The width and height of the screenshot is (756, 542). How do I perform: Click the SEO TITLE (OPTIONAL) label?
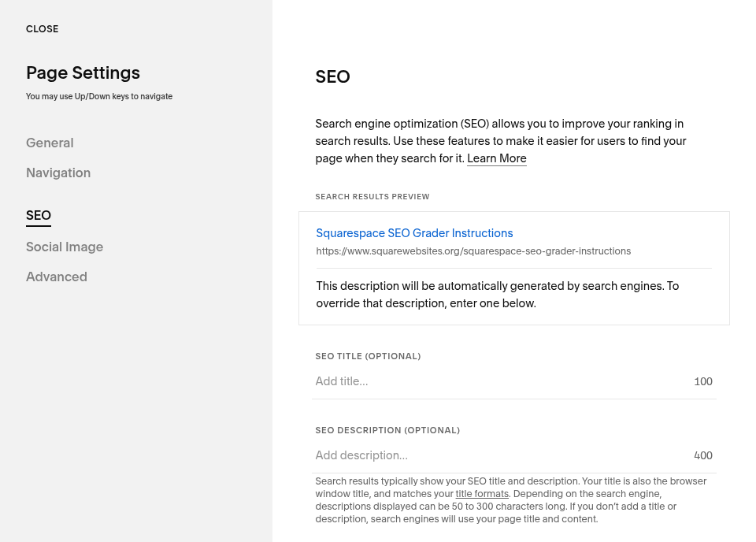[x=368, y=356]
